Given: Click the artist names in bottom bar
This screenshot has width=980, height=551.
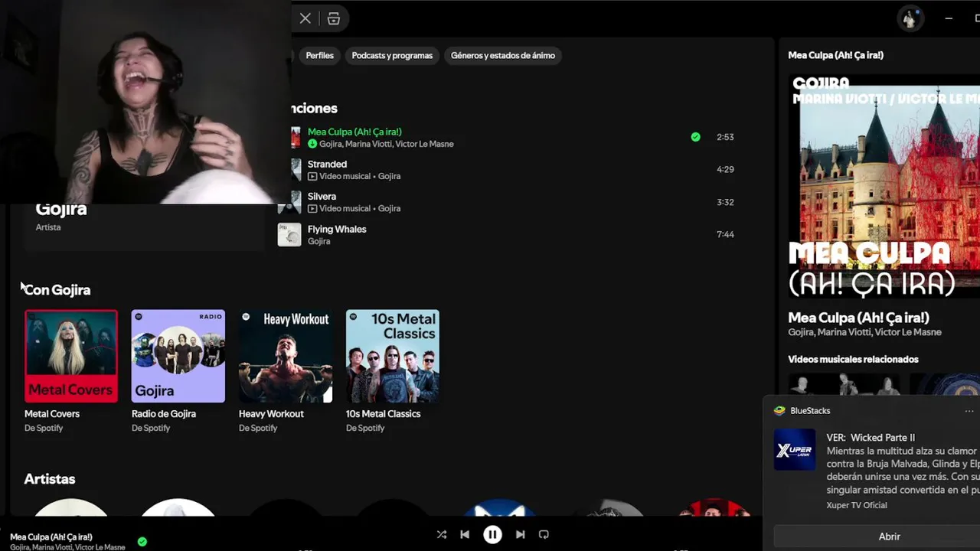Looking at the screenshot, I should pos(67,547).
